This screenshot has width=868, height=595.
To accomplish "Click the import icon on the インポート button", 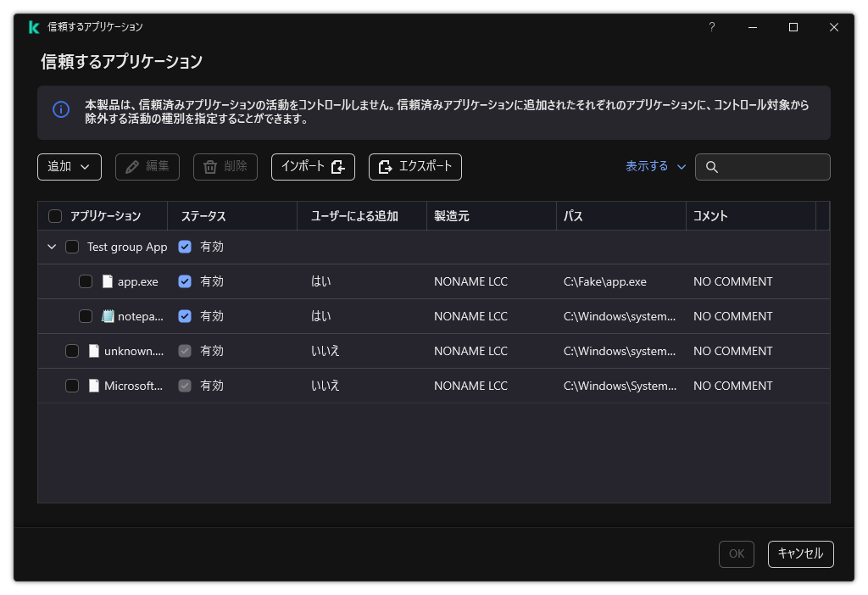I will [341, 167].
